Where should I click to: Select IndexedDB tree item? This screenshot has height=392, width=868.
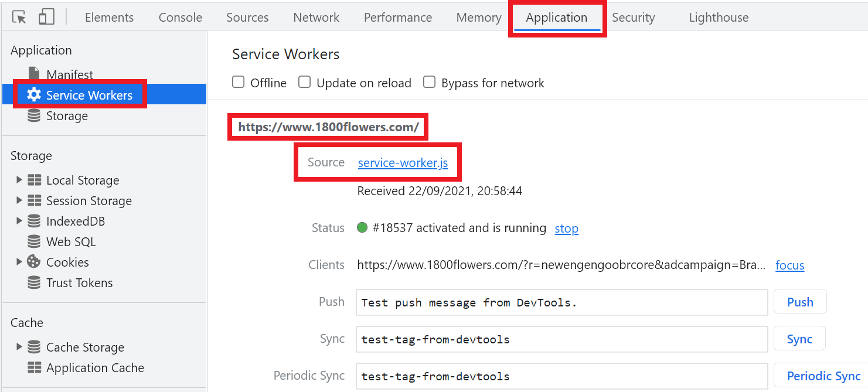[76, 221]
